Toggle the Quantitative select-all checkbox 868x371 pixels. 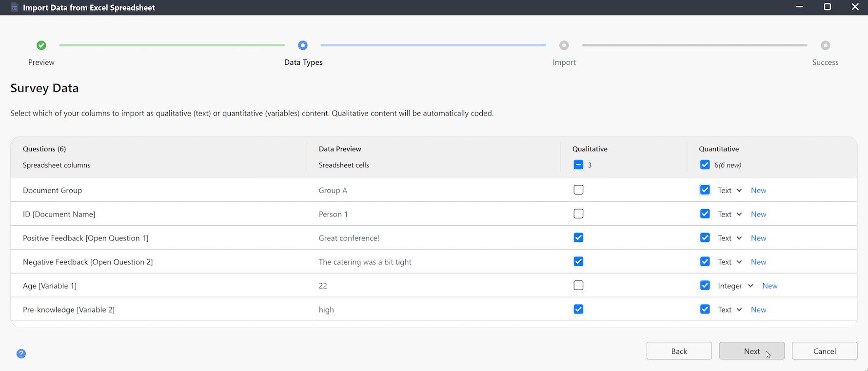pos(705,165)
